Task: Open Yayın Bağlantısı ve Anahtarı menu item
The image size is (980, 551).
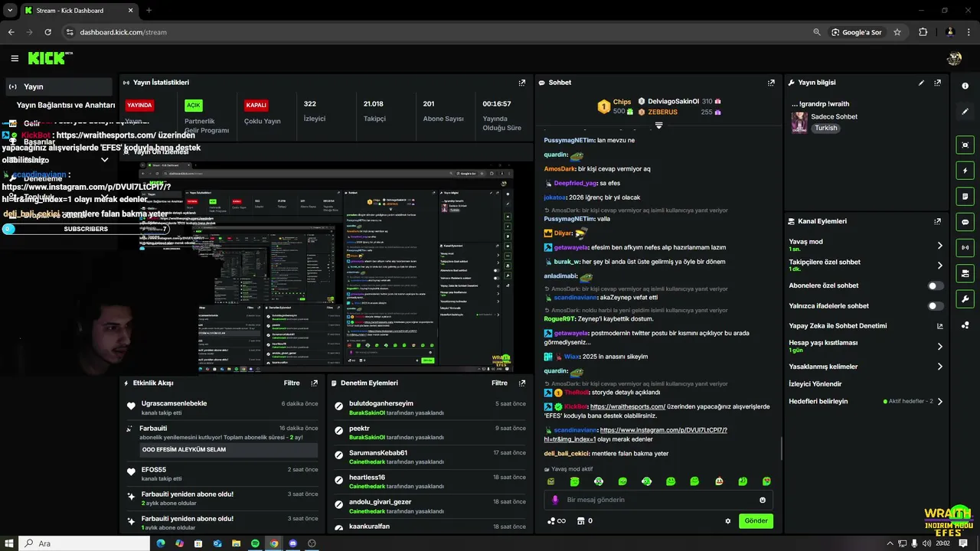Action: click(66, 105)
